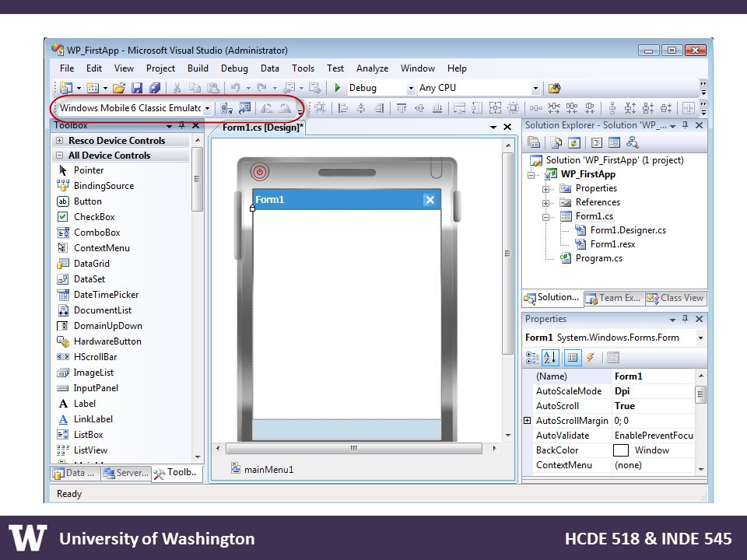Click the designer vertical scrollbar

tap(507, 254)
